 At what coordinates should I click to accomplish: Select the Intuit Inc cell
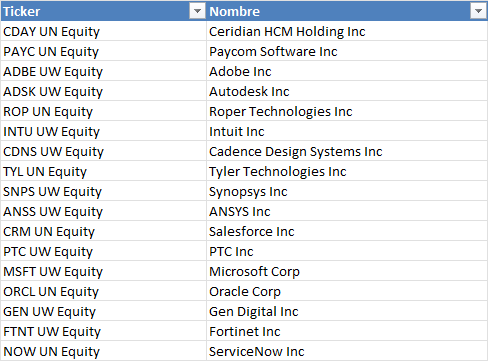tap(347, 131)
